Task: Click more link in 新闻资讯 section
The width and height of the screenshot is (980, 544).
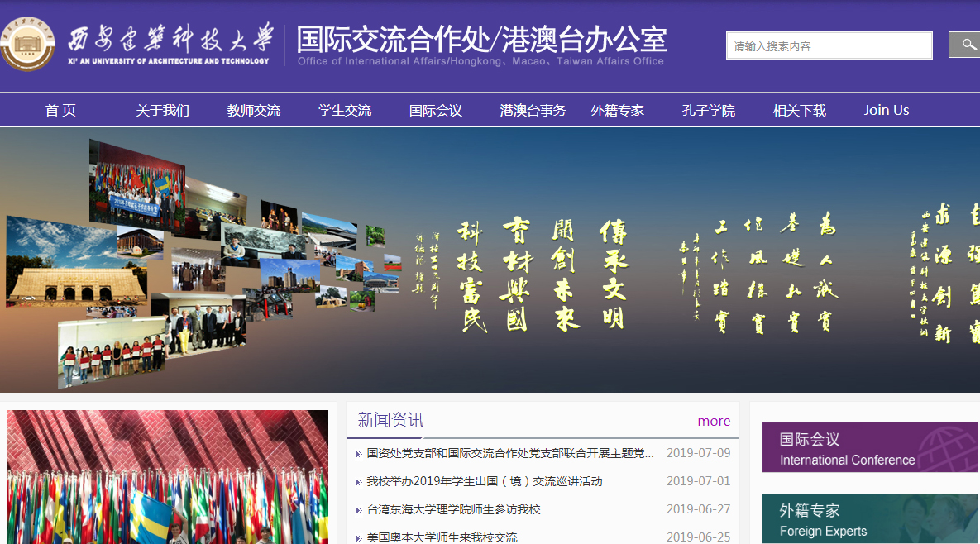Action: tap(714, 421)
